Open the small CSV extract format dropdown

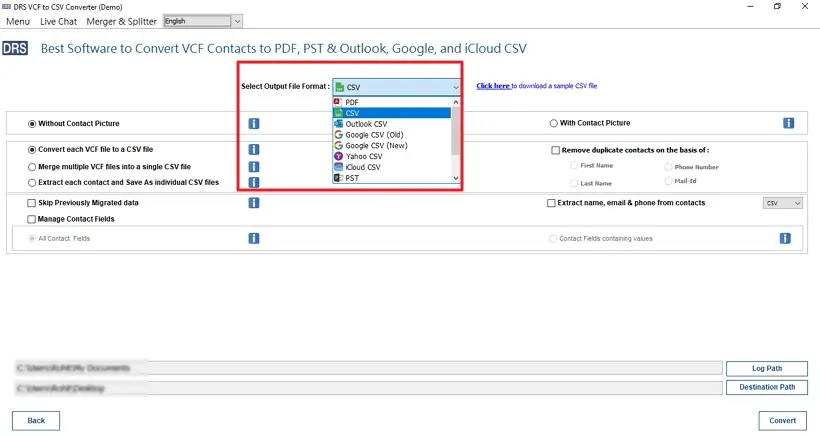(x=782, y=203)
